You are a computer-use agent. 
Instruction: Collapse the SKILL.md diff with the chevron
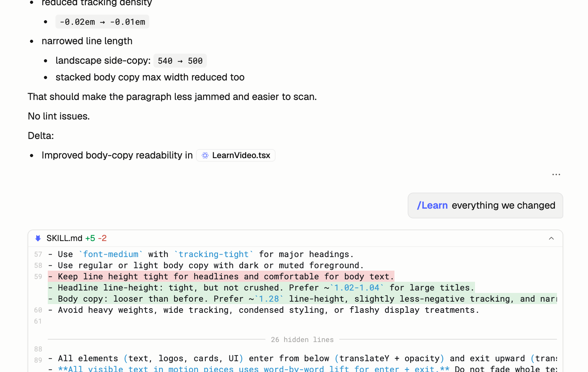551,238
